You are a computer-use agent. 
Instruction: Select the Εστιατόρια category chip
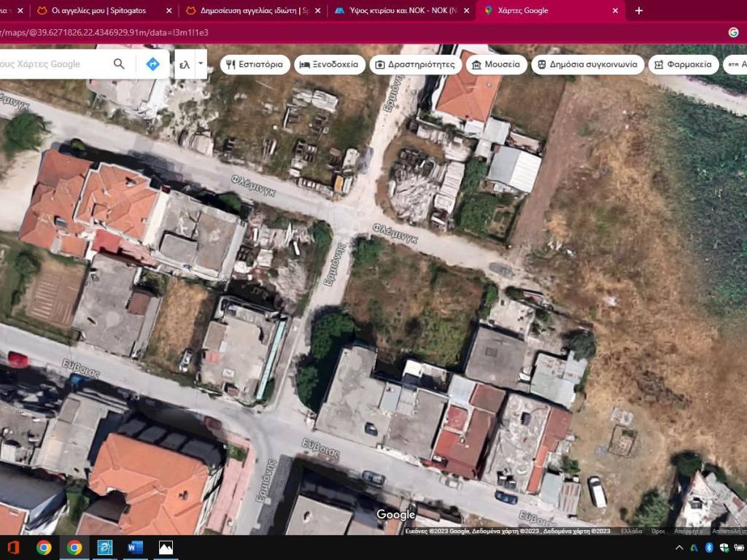point(255,64)
